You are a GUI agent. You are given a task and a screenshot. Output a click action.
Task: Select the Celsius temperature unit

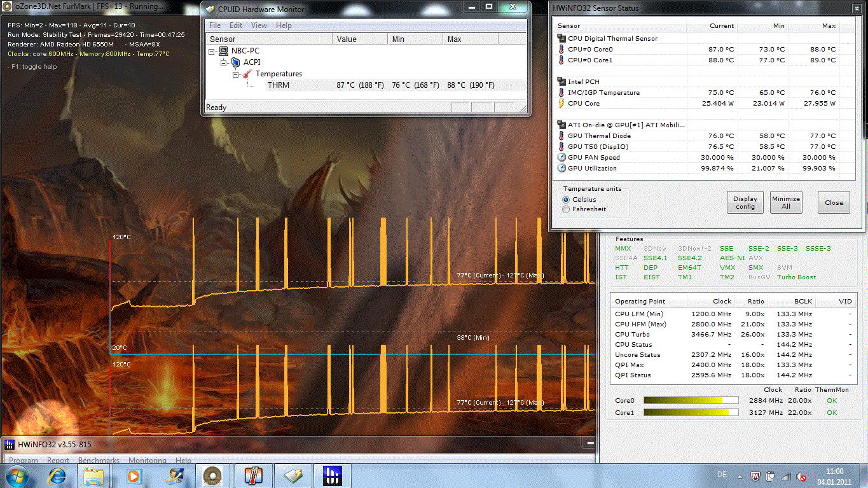click(x=566, y=200)
